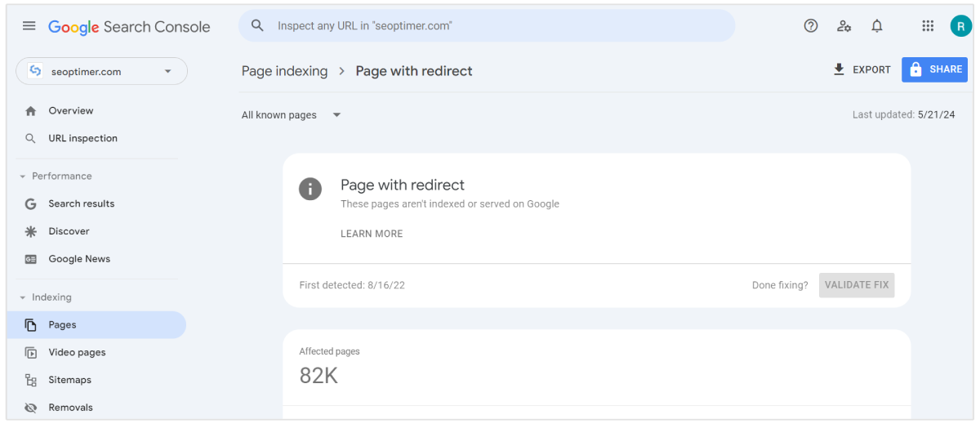Image resolution: width=980 pixels, height=424 pixels.
Task: Open Search results report
Action: 81,204
